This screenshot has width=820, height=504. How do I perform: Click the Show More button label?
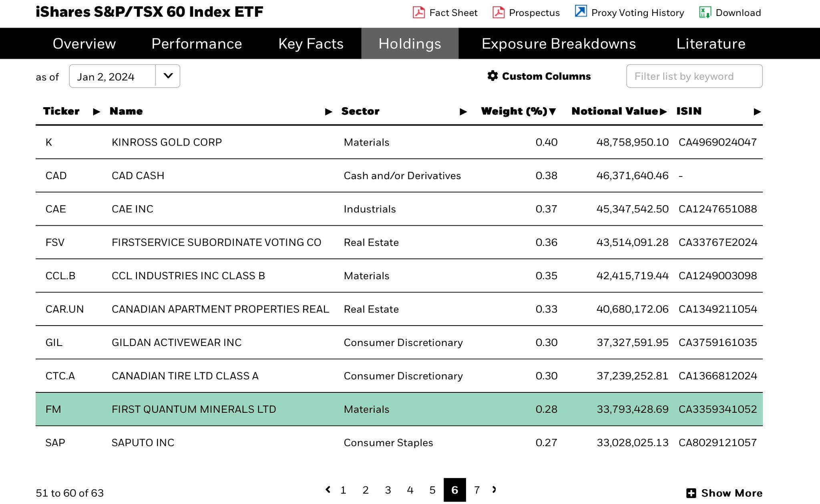(x=732, y=493)
